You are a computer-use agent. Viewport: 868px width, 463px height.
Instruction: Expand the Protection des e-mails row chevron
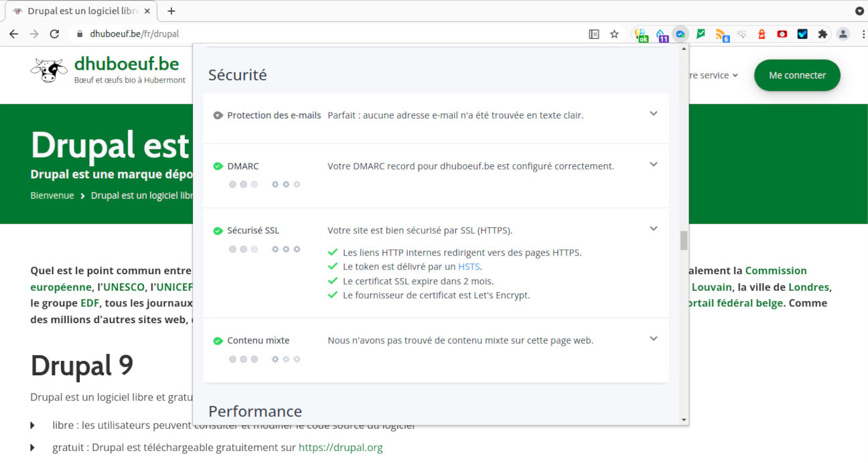[x=654, y=114]
